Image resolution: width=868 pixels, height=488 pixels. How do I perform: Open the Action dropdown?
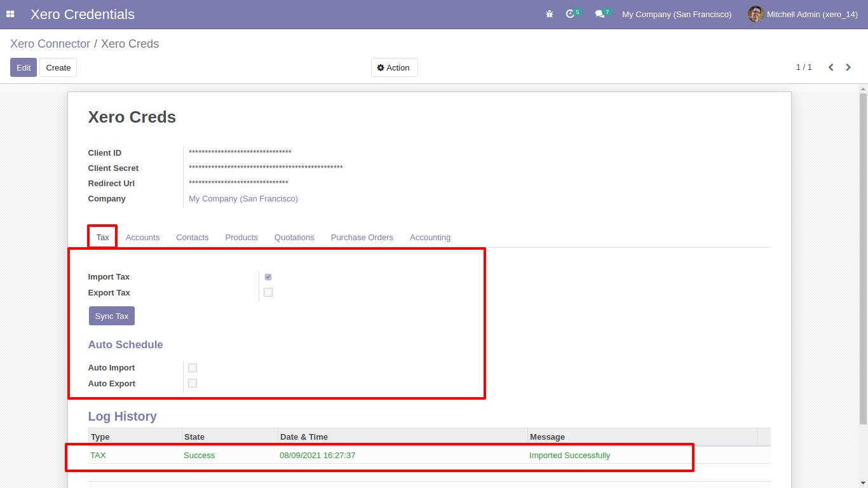394,67
